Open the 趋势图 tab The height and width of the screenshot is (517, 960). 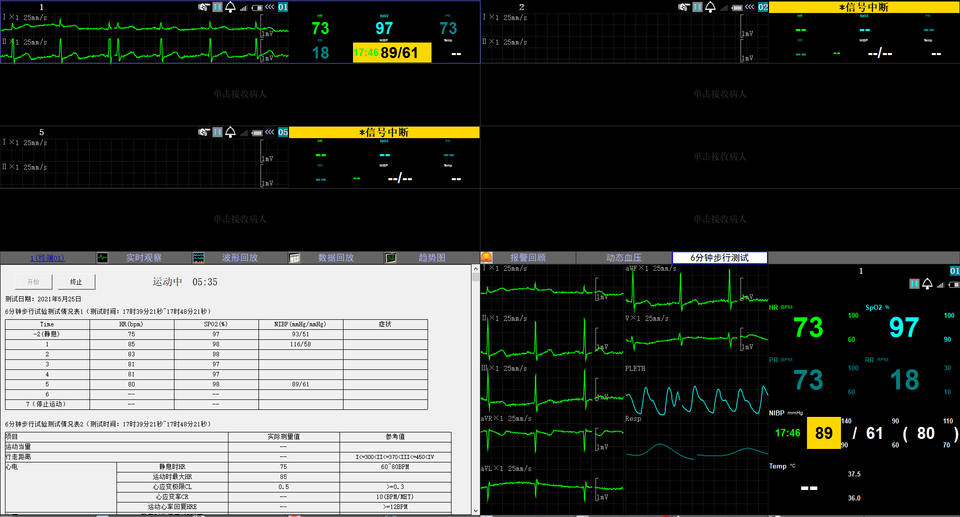pyautogui.click(x=432, y=258)
